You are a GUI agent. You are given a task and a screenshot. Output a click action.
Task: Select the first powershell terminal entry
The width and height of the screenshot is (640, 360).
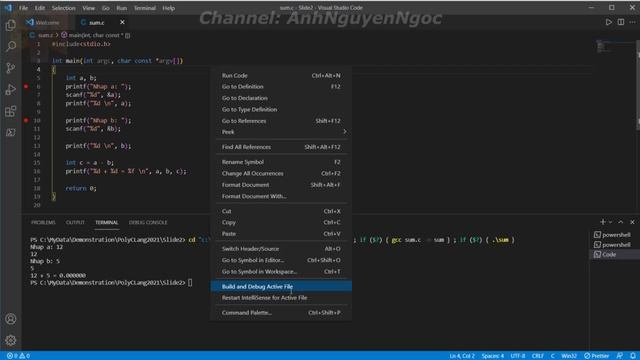(614, 235)
